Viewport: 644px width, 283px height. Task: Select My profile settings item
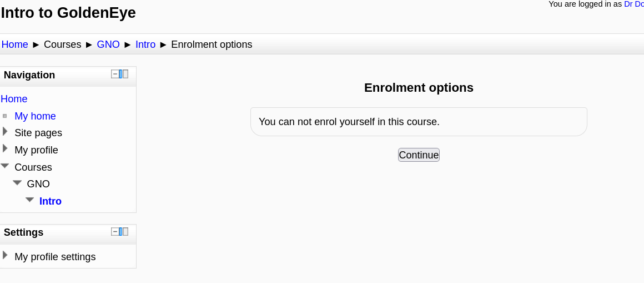[55, 257]
